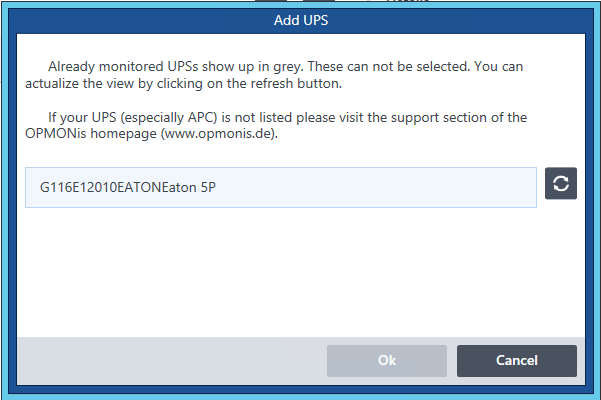Select the G116E12010EATONEaton 5P entry

(281, 187)
